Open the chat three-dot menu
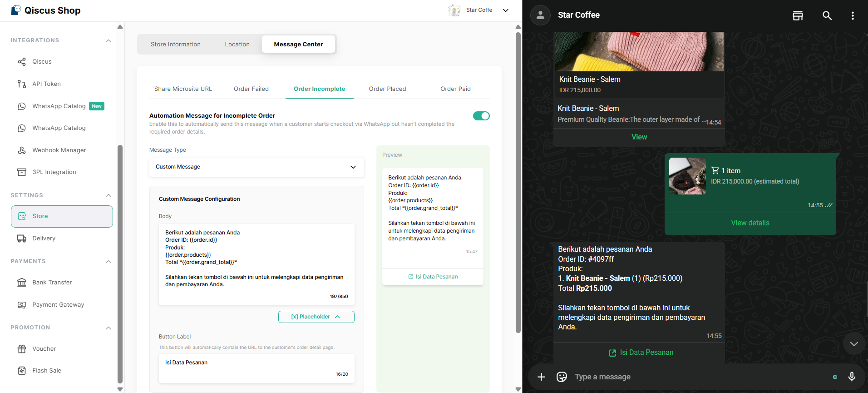The width and height of the screenshot is (868, 393). coord(853,15)
